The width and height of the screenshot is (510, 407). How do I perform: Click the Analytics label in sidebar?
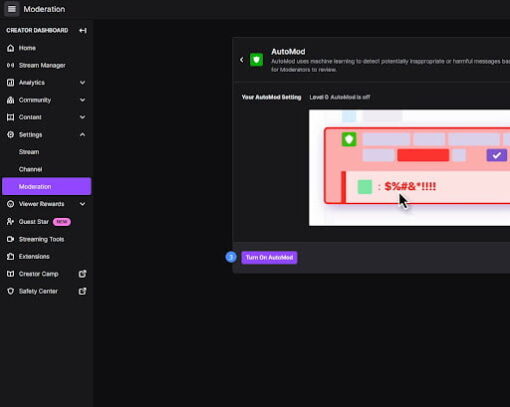(32, 83)
